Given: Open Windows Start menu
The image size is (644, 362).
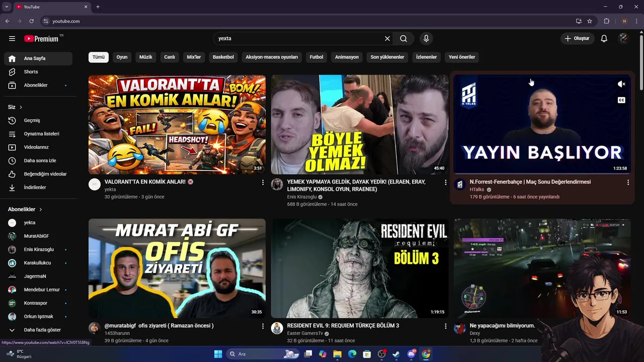Looking at the screenshot, I should [x=218, y=354].
